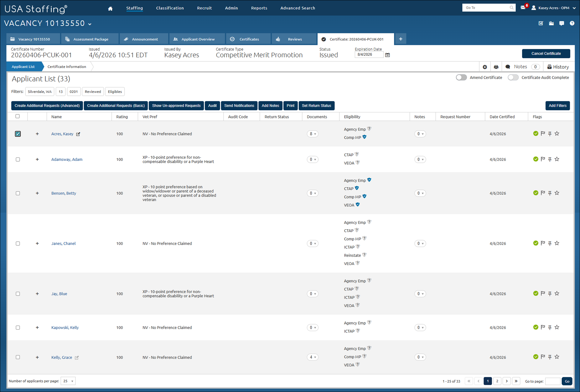Click the pin icon for Adamsway, Adam
This screenshot has width=580, height=392.
coord(550,159)
